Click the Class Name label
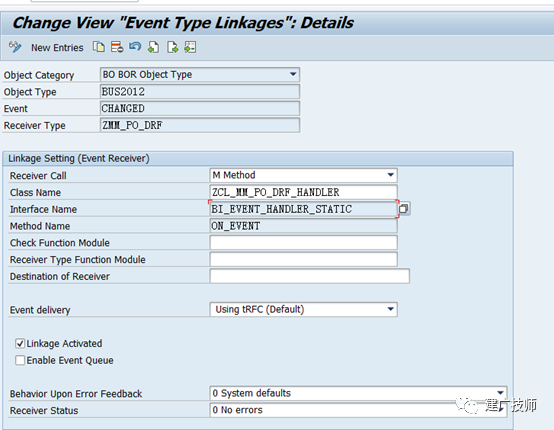 [x=35, y=193]
